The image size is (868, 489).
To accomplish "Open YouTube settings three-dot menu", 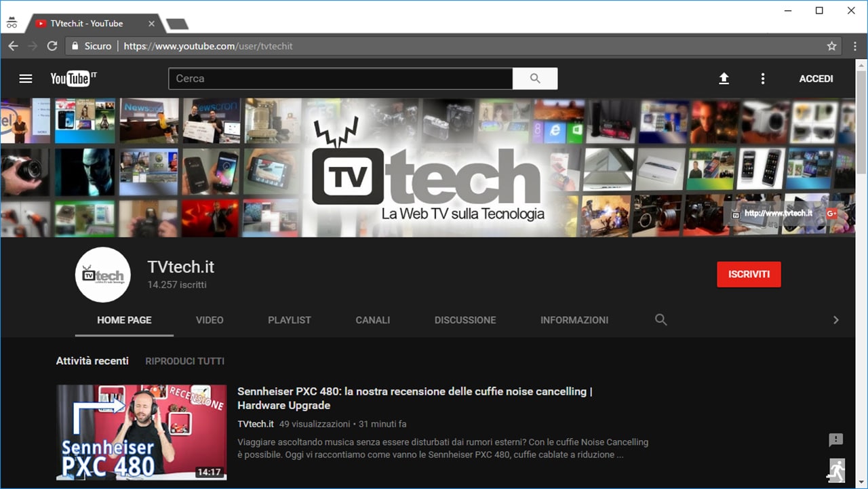I will coord(763,79).
